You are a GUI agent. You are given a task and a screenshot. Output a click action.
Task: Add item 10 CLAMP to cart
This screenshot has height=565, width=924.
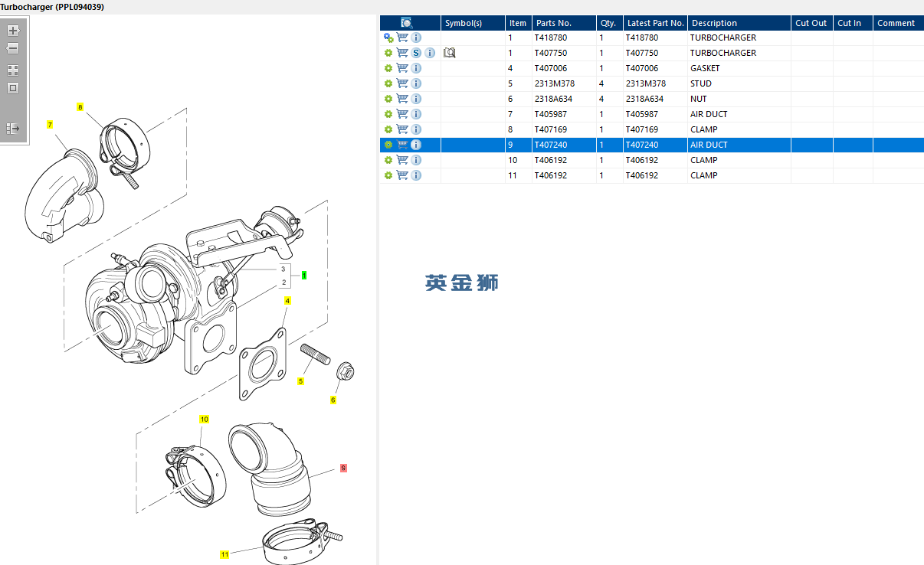(402, 160)
